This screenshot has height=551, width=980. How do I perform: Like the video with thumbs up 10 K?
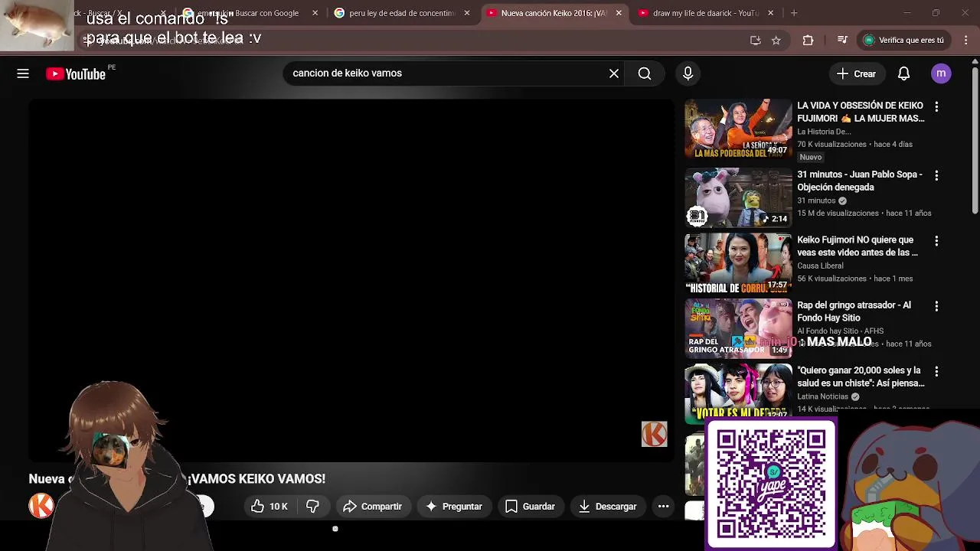[x=269, y=507]
